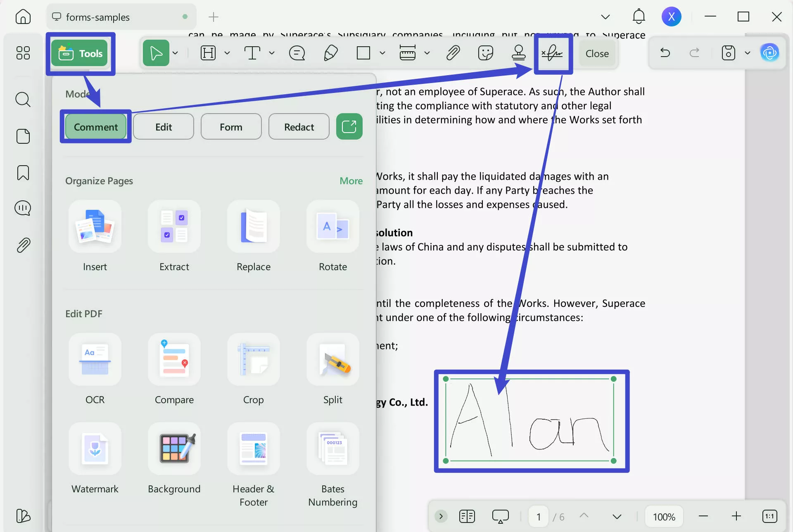The image size is (793, 532).
Task: Open the Watermark tool
Action: tap(95, 449)
